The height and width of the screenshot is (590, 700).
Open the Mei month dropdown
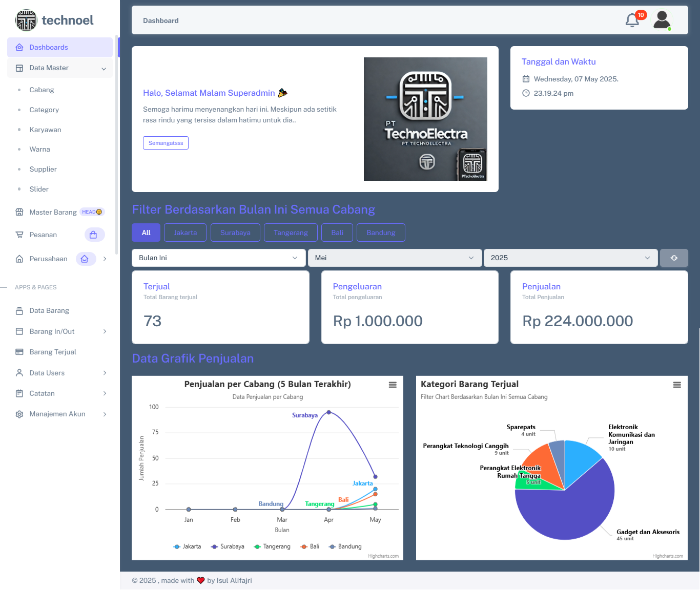coord(395,258)
